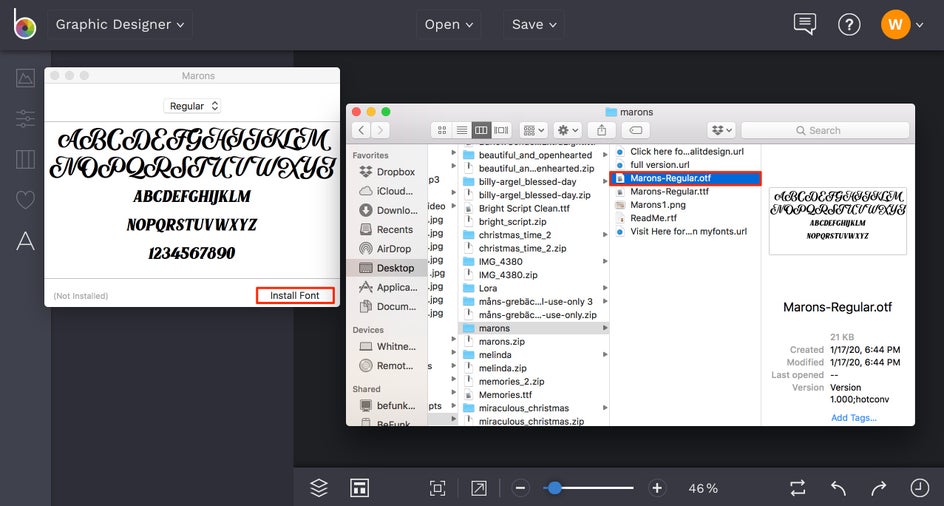Click the Finder edit tags button

[636, 130]
